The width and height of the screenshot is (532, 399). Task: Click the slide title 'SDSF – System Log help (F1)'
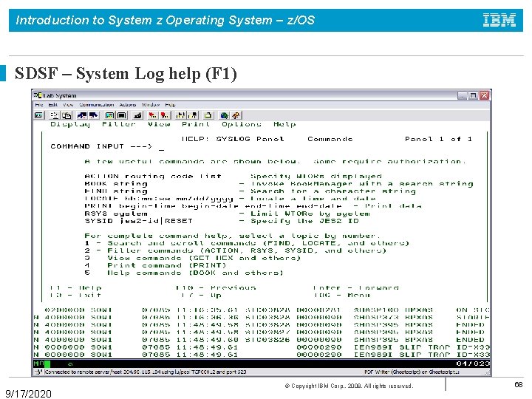tap(126, 73)
